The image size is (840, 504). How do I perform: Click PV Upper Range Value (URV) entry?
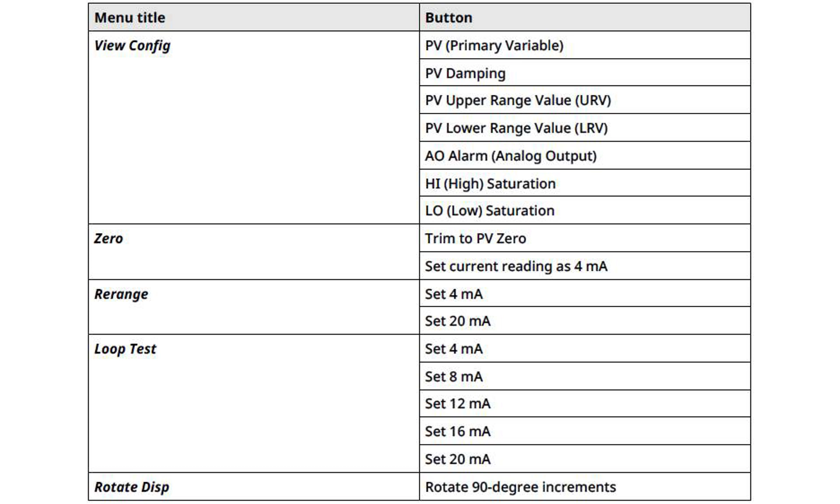(585, 100)
